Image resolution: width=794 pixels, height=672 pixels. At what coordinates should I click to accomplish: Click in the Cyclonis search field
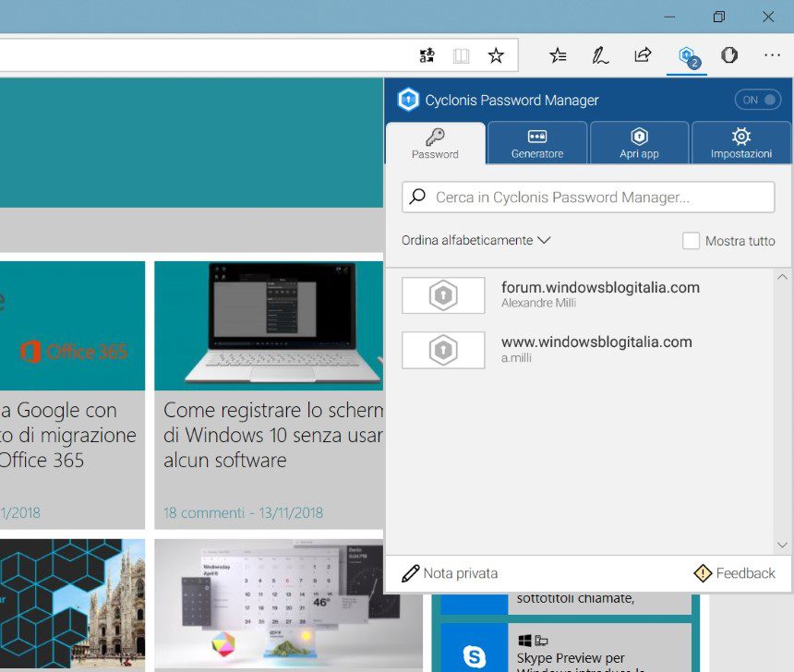point(588,197)
